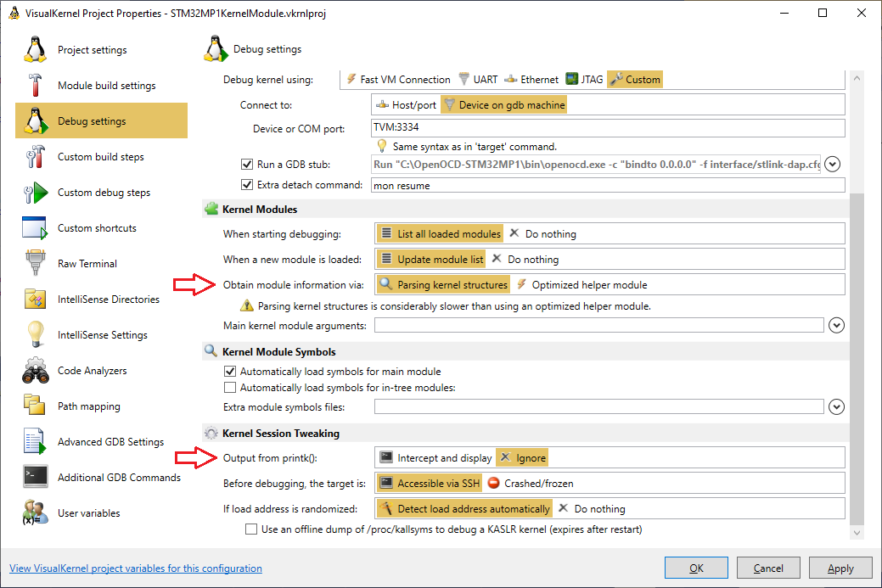
Task: Open Project settings page
Action: coord(101,49)
